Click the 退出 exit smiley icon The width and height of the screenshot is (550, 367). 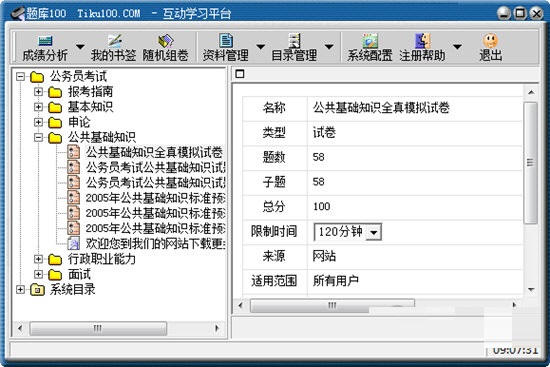490,41
